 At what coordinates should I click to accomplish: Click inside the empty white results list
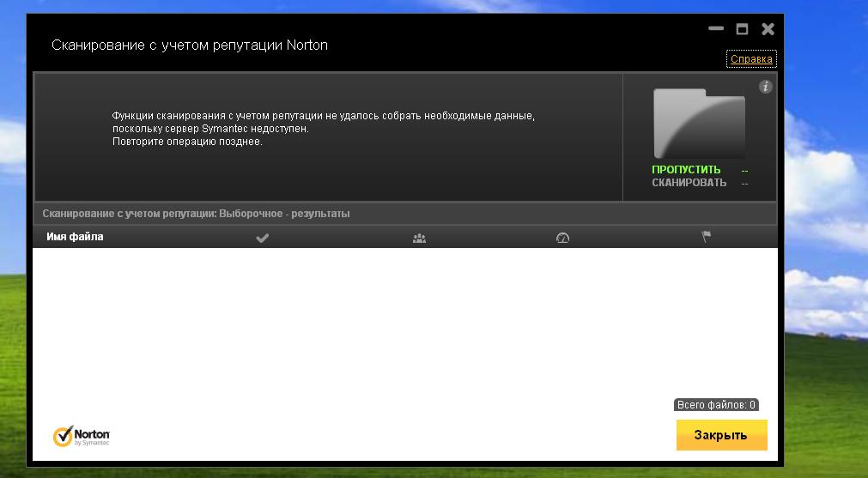tap(404, 326)
